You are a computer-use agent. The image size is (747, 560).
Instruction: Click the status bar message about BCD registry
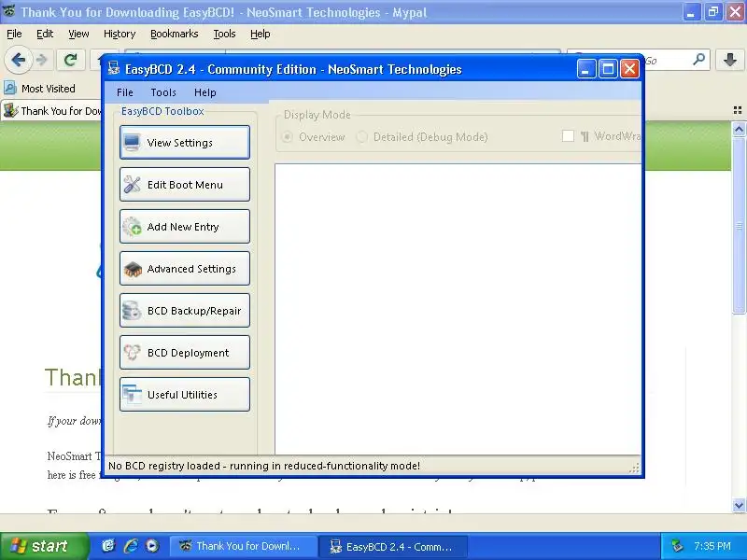[264, 466]
